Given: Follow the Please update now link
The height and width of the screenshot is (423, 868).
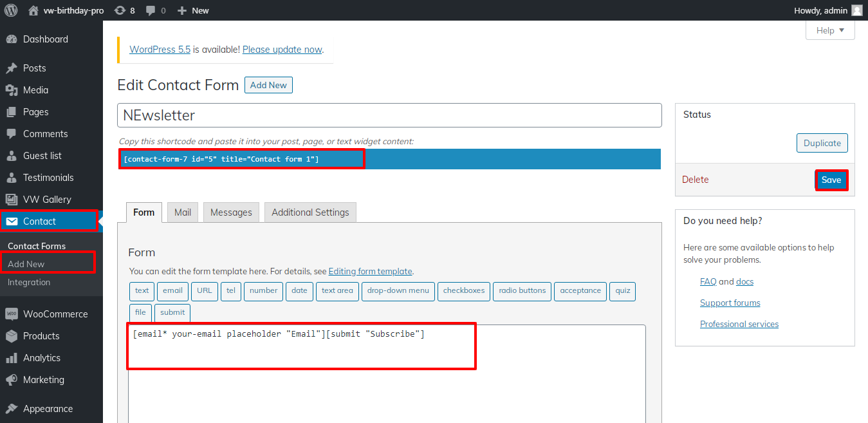Looking at the screenshot, I should pos(282,50).
